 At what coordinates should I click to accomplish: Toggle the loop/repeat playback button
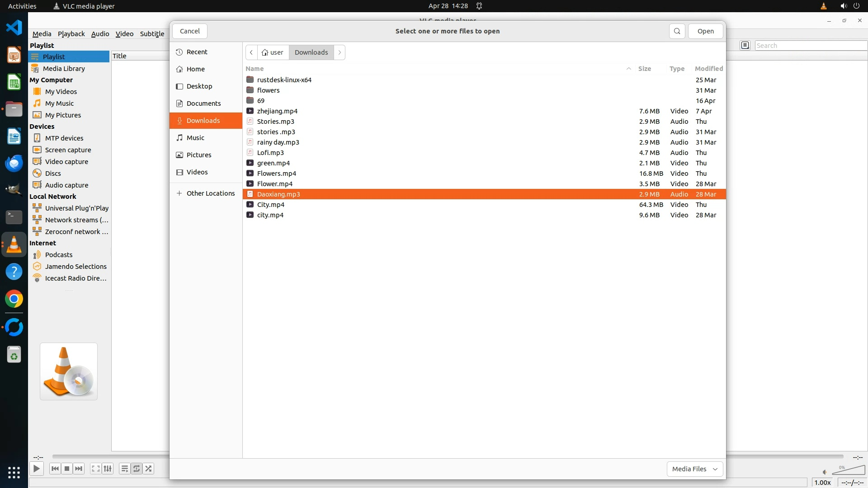137,469
